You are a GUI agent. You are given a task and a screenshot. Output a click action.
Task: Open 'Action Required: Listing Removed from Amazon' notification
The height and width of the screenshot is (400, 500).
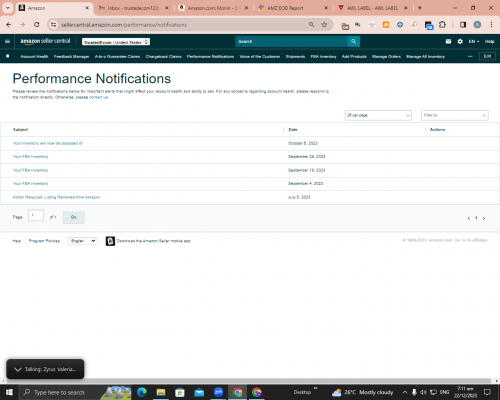pos(56,197)
